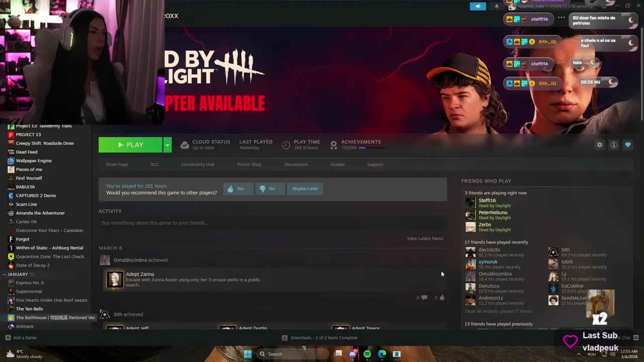Click the green PLAY button
This screenshot has height=362, width=644.
coord(130,145)
